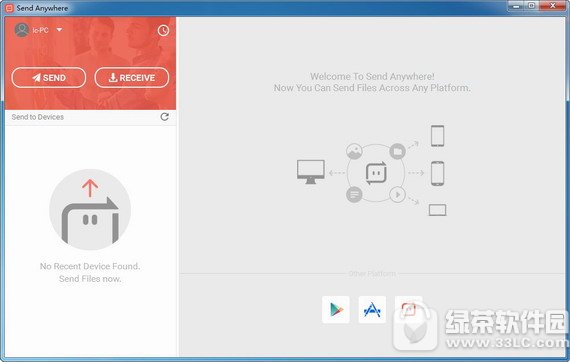Image resolution: width=570 pixels, height=362 pixels.
Task: Click the desktop monitor illustration
Action: (310, 172)
